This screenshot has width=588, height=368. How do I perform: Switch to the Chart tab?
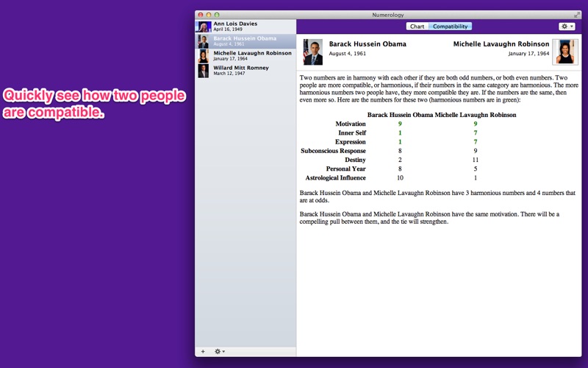click(417, 26)
